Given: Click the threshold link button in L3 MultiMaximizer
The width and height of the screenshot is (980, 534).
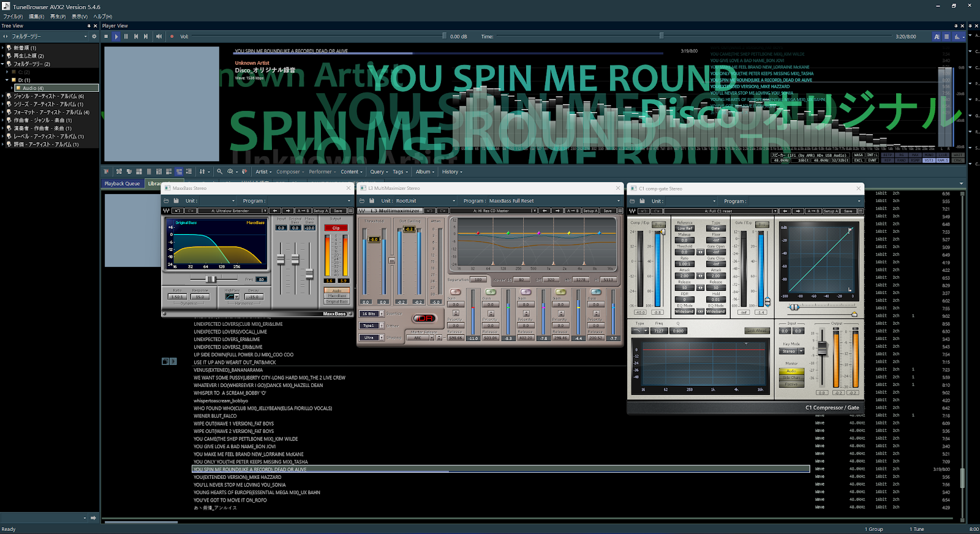Looking at the screenshot, I should [x=392, y=261].
